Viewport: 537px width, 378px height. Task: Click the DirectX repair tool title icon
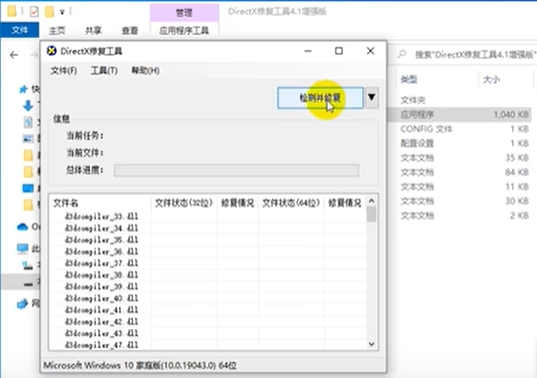tap(51, 51)
